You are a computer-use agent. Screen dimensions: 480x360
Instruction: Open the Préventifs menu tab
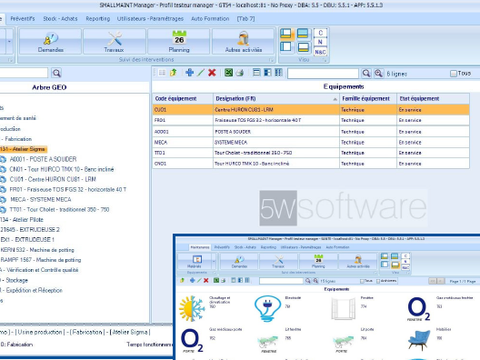click(x=23, y=19)
